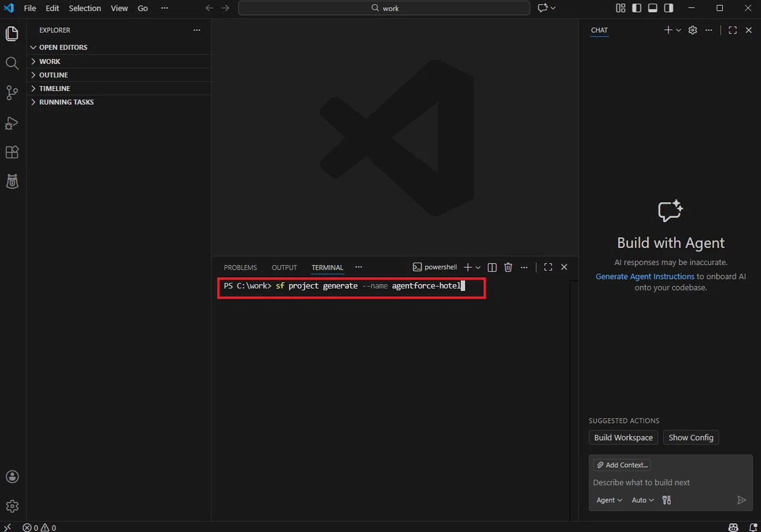The width and height of the screenshot is (761, 532).
Task: Kill terminal with the trash icon
Action: click(508, 268)
